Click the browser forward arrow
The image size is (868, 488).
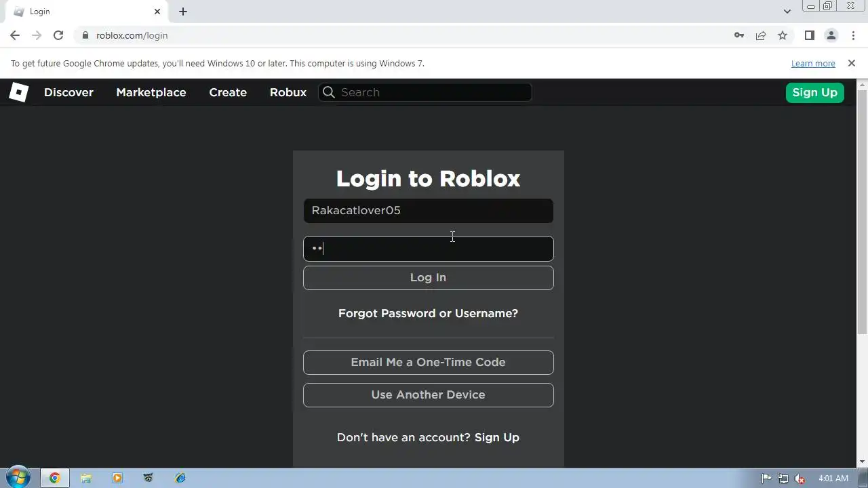tap(37, 35)
